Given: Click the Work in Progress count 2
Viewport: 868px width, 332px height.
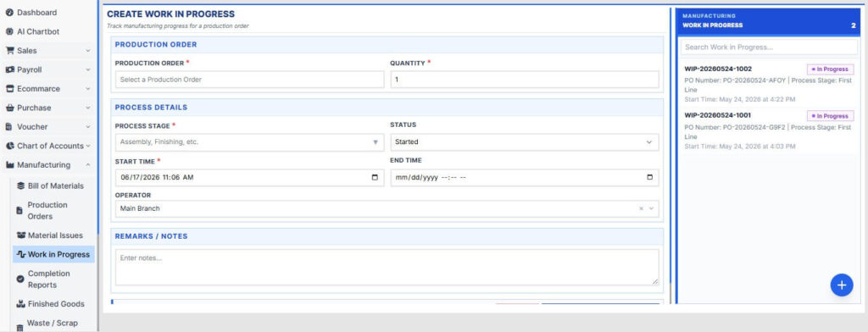Looking at the screenshot, I should (853, 25).
